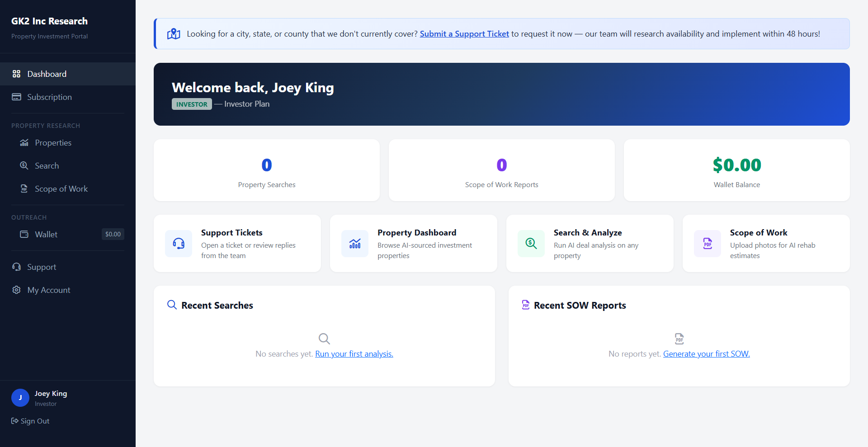
Task: Click the Recent SOW Reports PDF icon
Action: point(526,305)
